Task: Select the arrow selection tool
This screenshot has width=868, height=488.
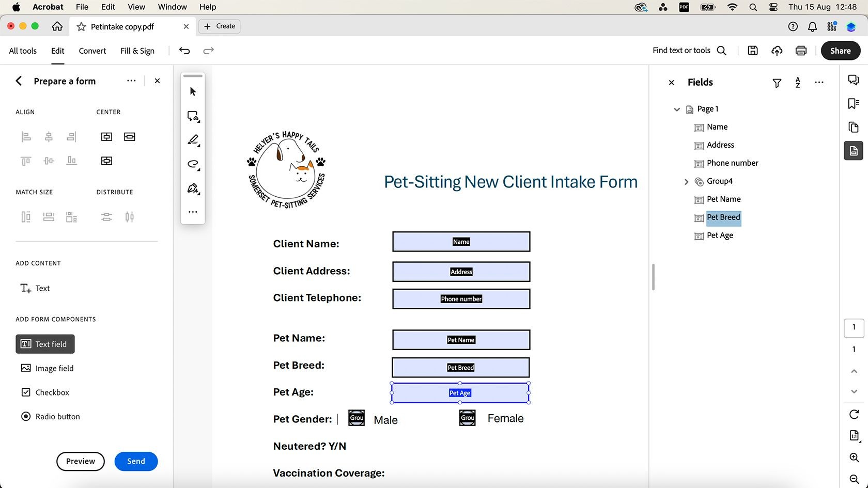Action: coord(193,91)
